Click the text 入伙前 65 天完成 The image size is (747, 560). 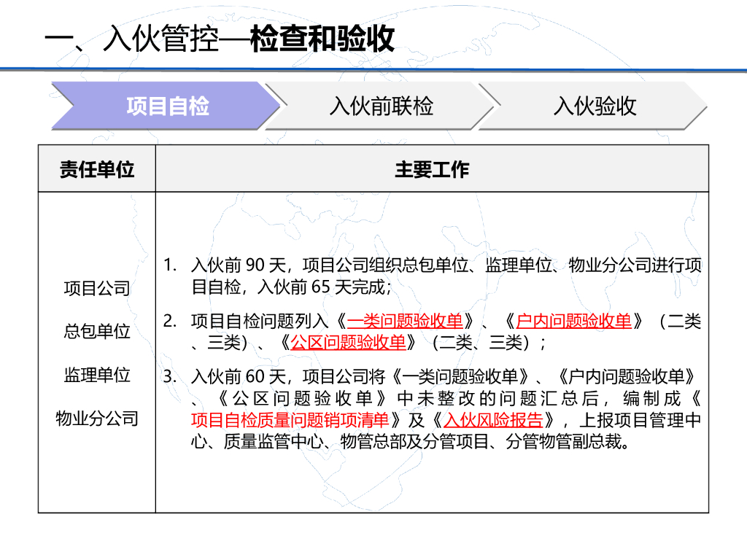(x=322, y=287)
